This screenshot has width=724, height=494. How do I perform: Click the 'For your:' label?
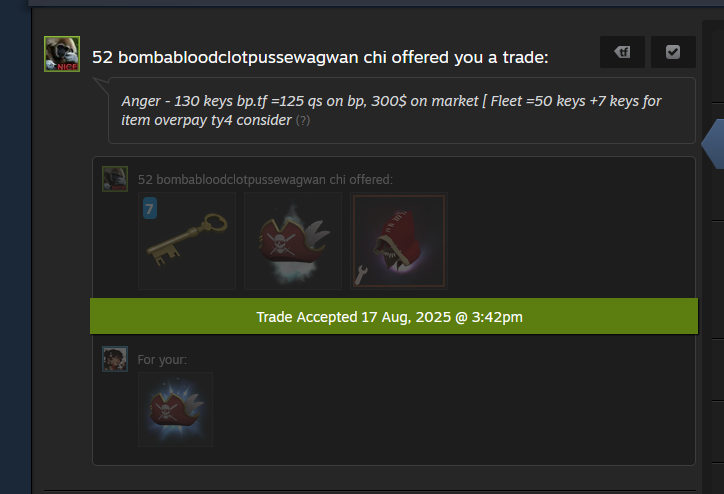point(162,360)
